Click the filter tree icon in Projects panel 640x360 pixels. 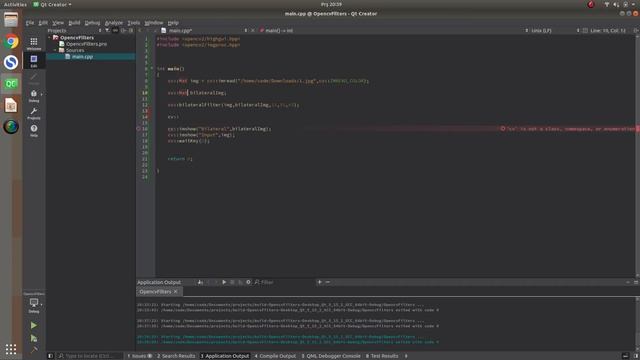pos(107,31)
